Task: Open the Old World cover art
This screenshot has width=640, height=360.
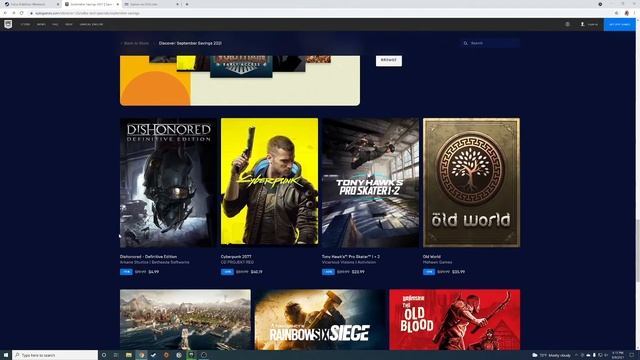Action: click(x=471, y=182)
